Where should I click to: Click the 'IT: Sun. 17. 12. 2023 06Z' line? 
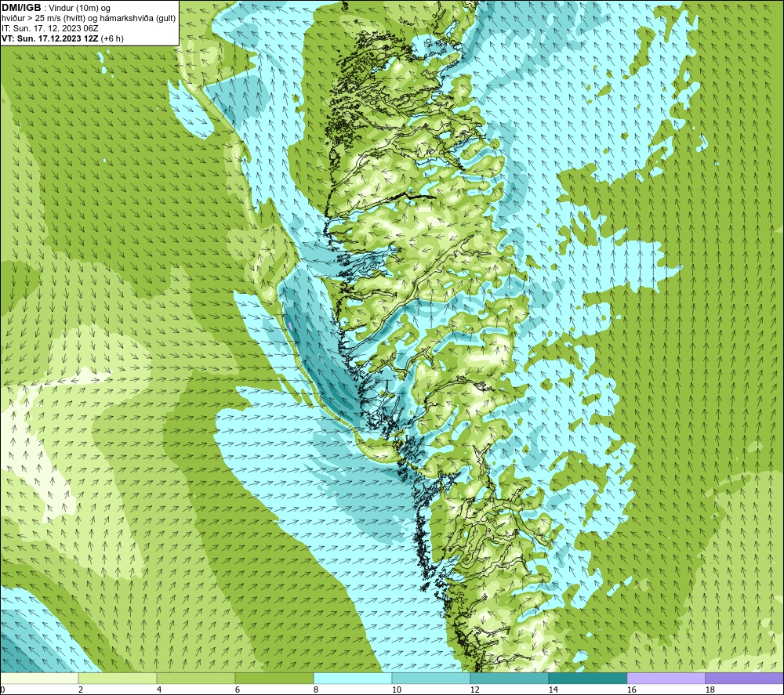(49, 28)
